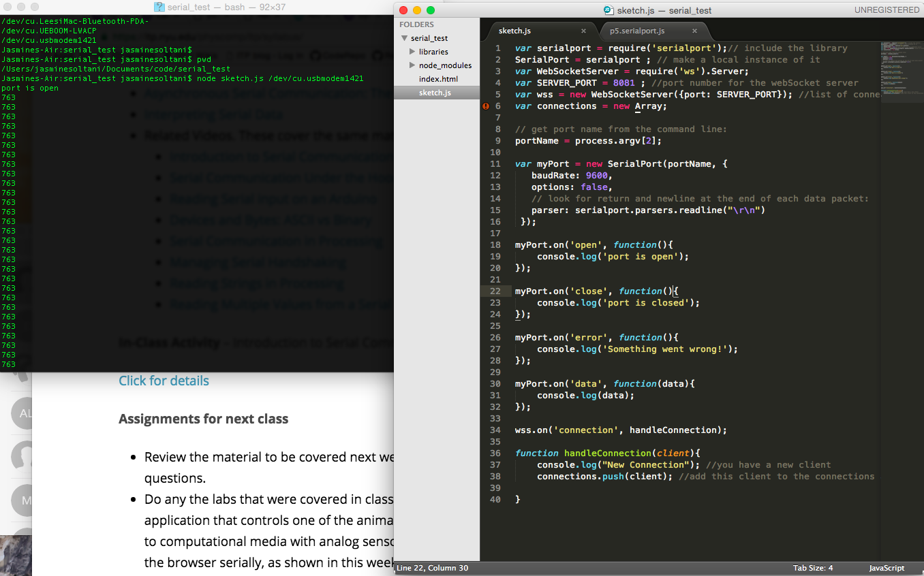The height and width of the screenshot is (576, 924).
Task: Minimize Sublime with the yellow button
Action: pyautogui.click(x=416, y=10)
